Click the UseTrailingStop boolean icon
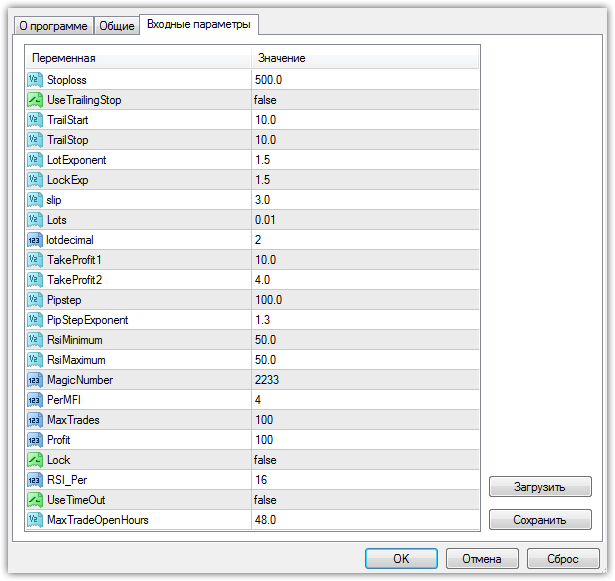 (x=34, y=100)
